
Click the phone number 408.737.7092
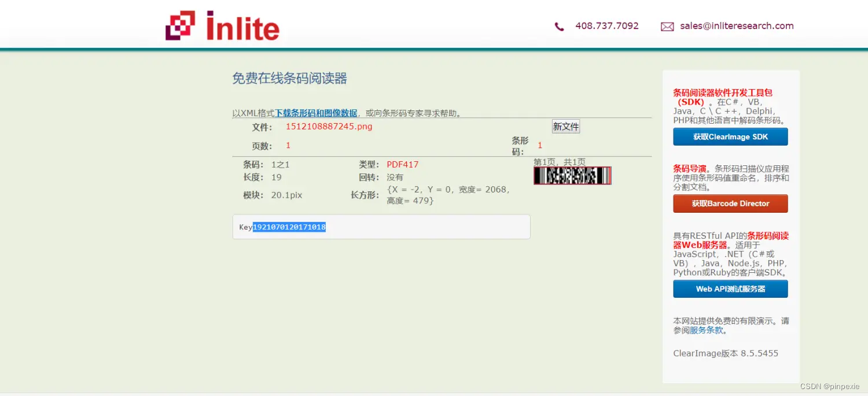coord(606,26)
